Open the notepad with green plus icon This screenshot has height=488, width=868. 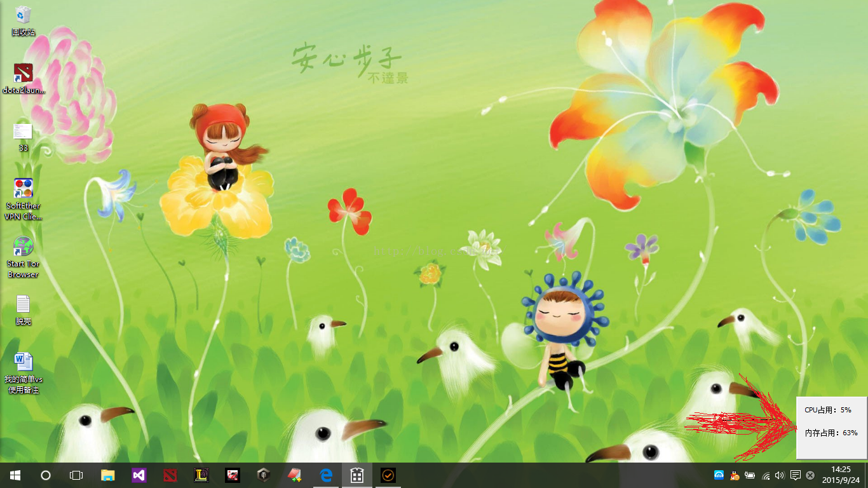(295, 475)
